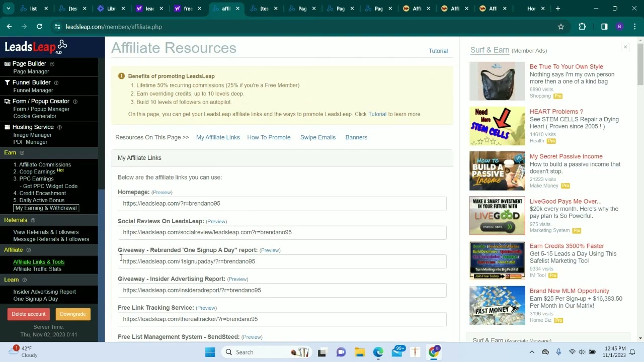
Task: Open Insider Advertising Report in sidebar
Action: click(x=44, y=292)
